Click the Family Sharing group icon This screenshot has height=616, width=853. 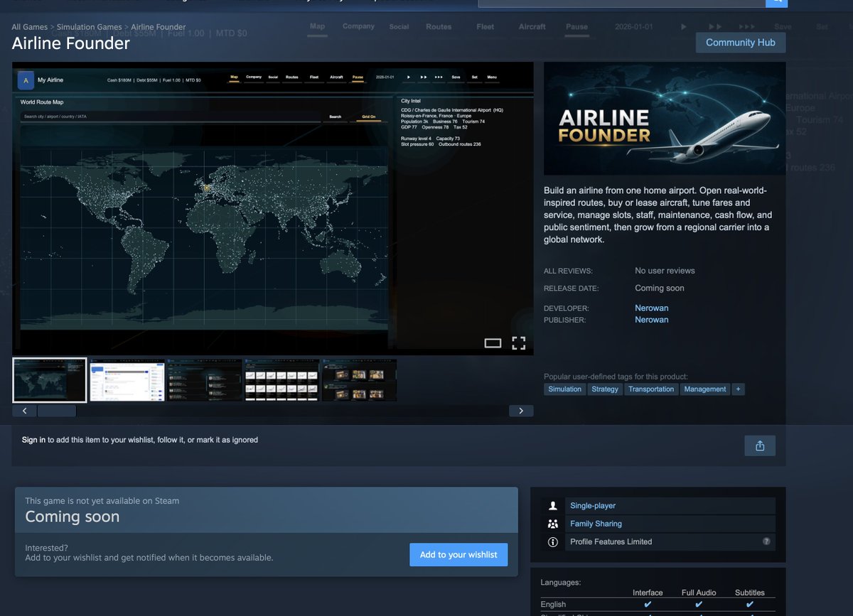click(x=553, y=524)
